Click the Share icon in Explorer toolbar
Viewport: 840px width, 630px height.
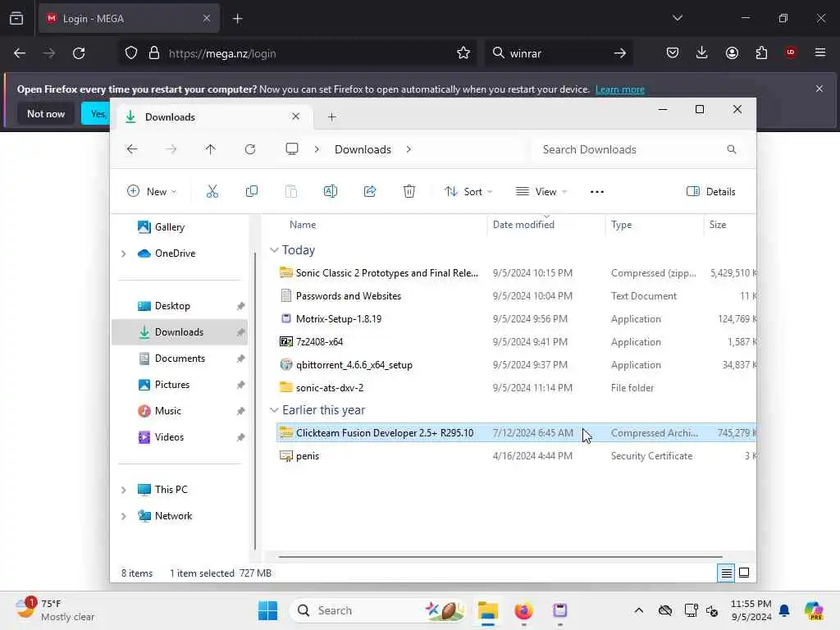pyautogui.click(x=370, y=191)
